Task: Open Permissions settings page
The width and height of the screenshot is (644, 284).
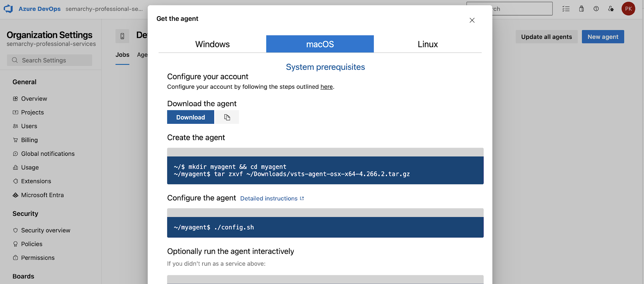Action: tap(38, 258)
